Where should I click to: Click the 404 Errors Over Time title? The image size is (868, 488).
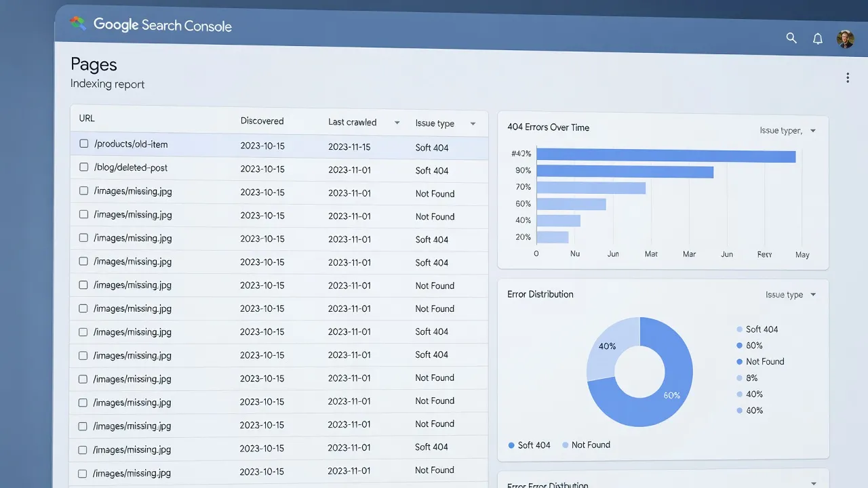(548, 127)
